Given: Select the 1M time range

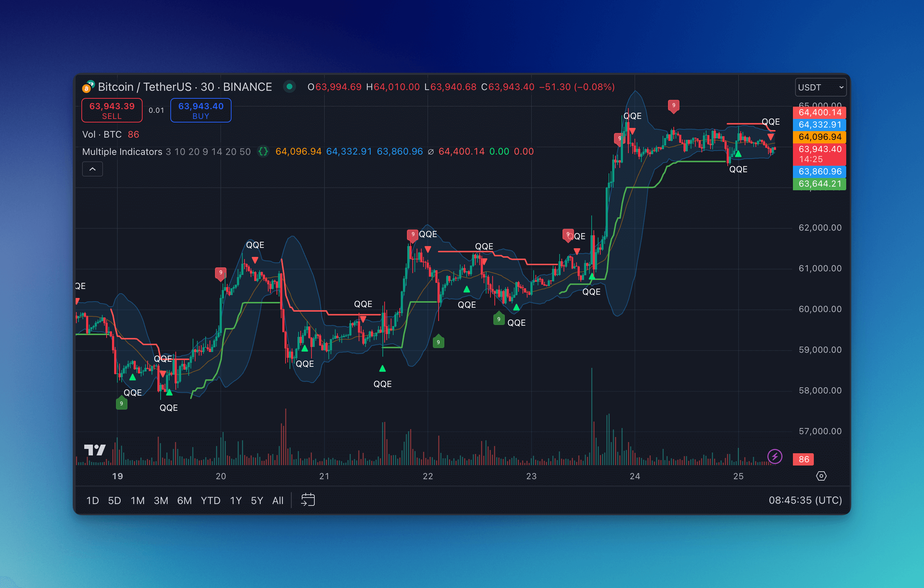Looking at the screenshot, I should 137,500.
